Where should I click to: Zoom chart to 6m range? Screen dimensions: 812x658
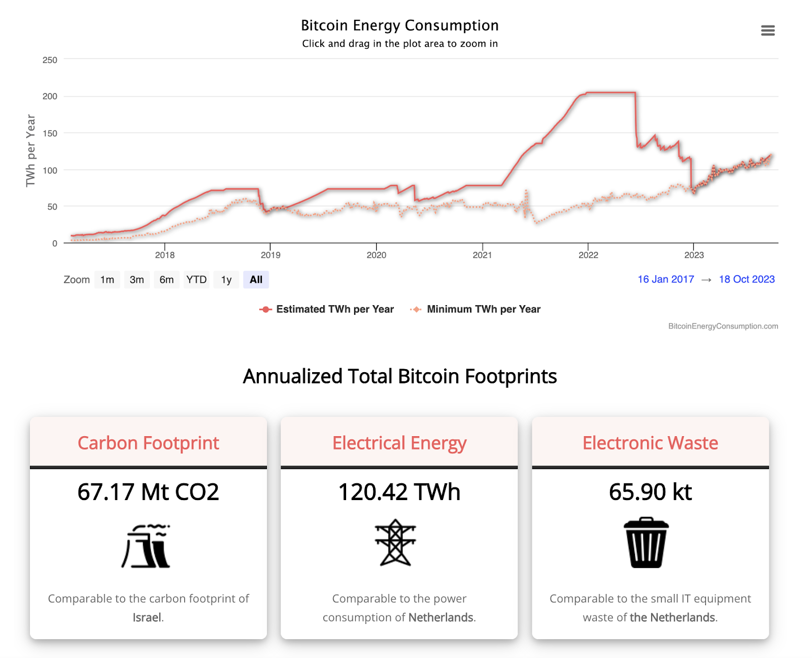(x=166, y=280)
